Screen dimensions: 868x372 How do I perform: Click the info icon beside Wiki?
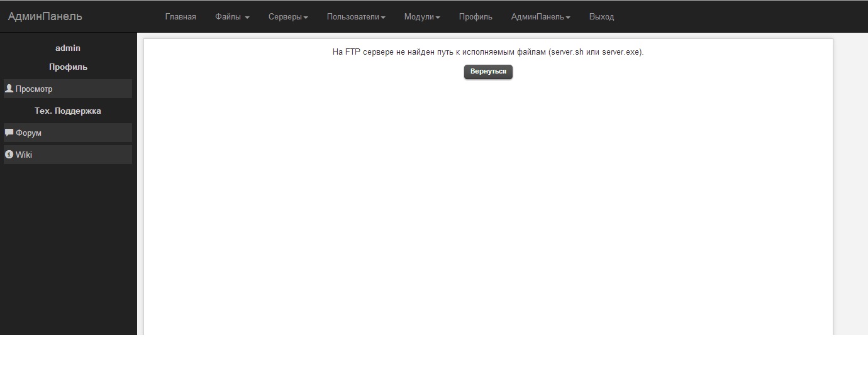pyautogui.click(x=9, y=155)
